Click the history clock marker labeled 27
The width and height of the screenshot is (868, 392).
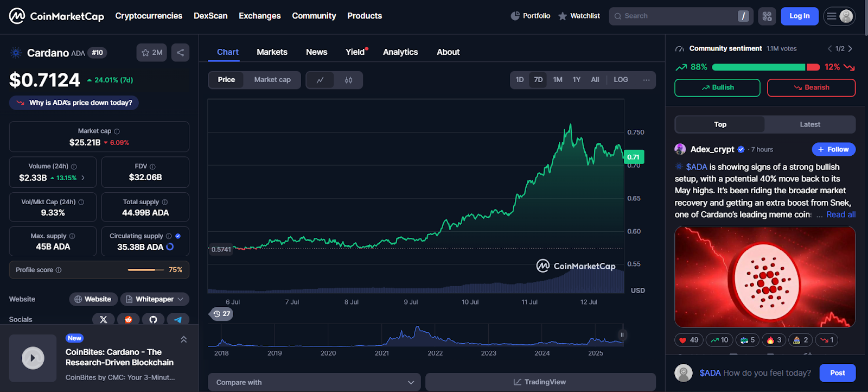pos(221,314)
